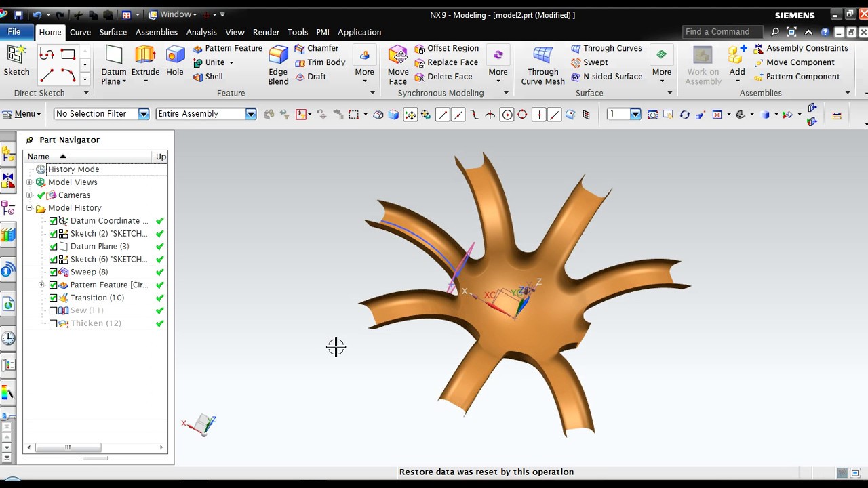Click the Surface group More button
This screenshot has height=488, width=868.
661,65
